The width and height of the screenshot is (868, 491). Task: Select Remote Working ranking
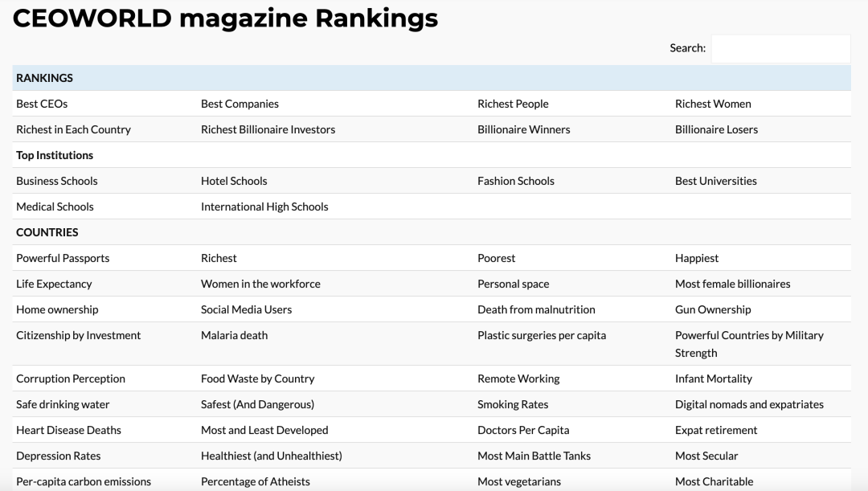click(518, 378)
